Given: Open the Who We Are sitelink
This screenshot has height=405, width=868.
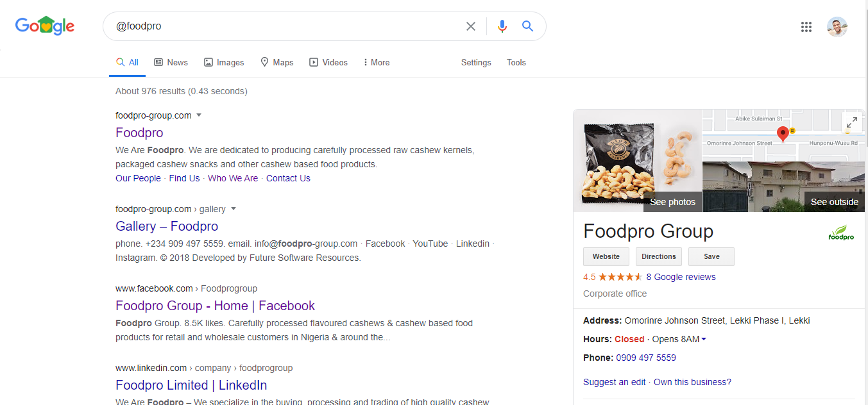Looking at the screenshot, I should click(233, 178).
